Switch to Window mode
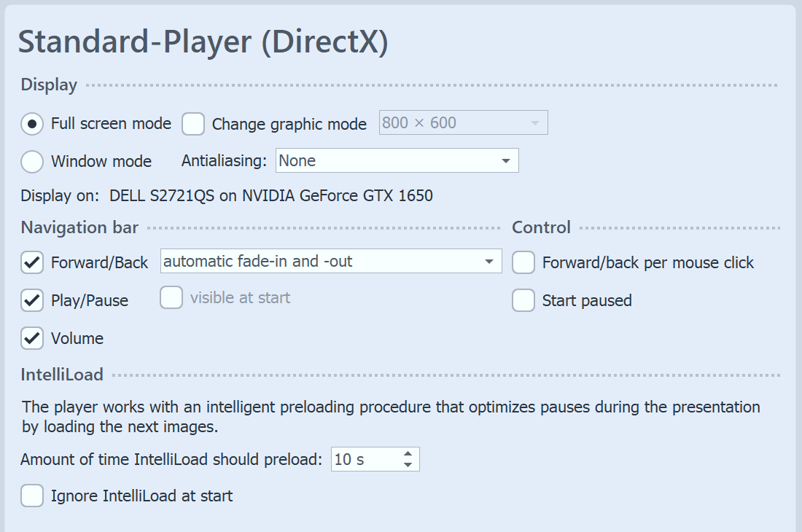 click(31, 161)
